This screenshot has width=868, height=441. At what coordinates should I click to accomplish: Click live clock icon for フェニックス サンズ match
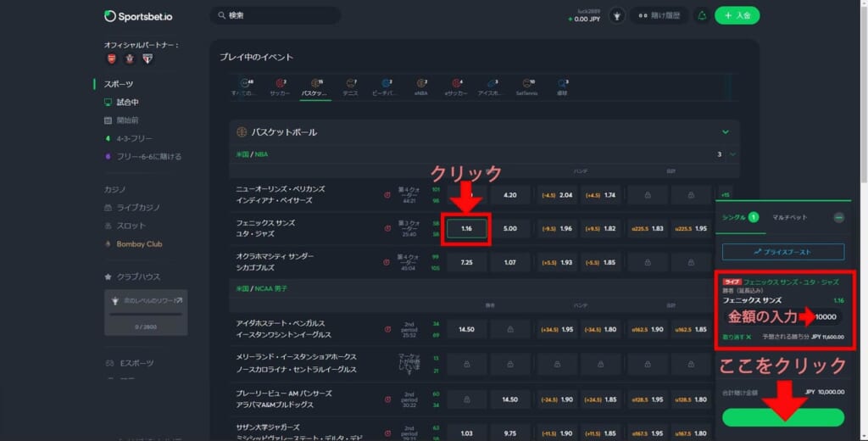pos(387,228)
